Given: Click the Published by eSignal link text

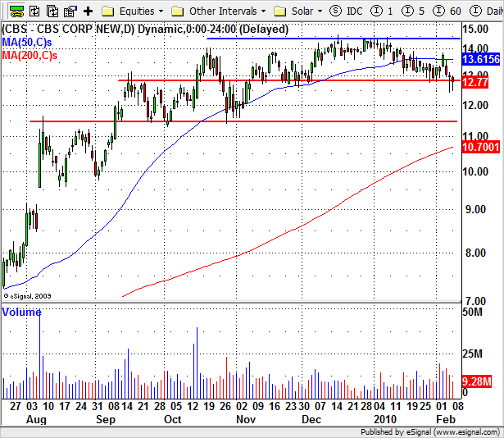Looking at the screenshot, I should point(430,432).
